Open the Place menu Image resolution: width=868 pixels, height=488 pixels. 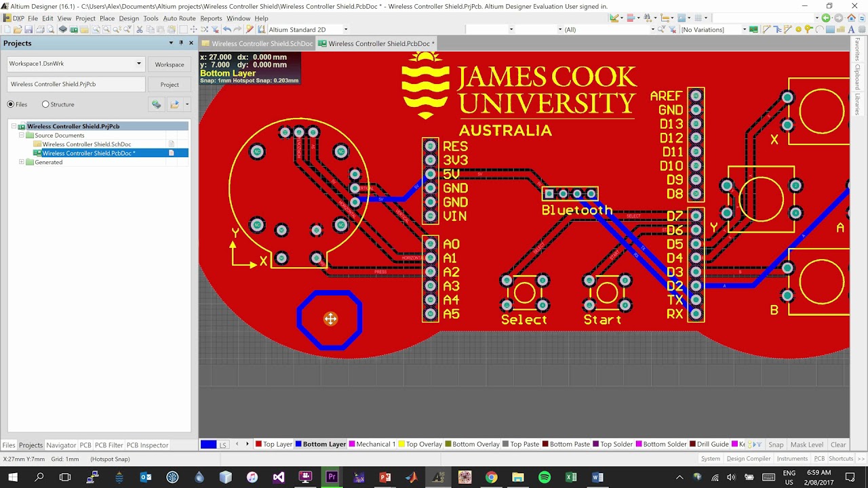click(107, 18)
